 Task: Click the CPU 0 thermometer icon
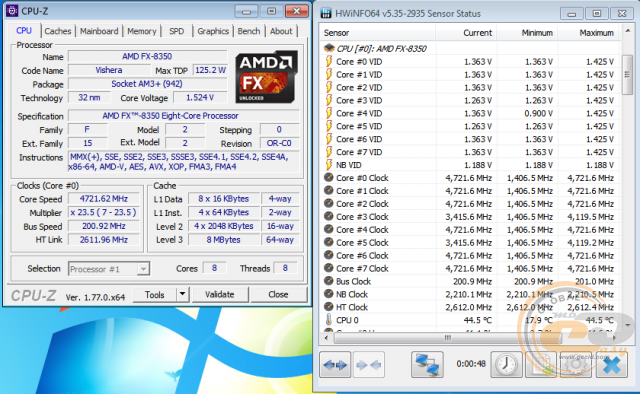(329, 320)
